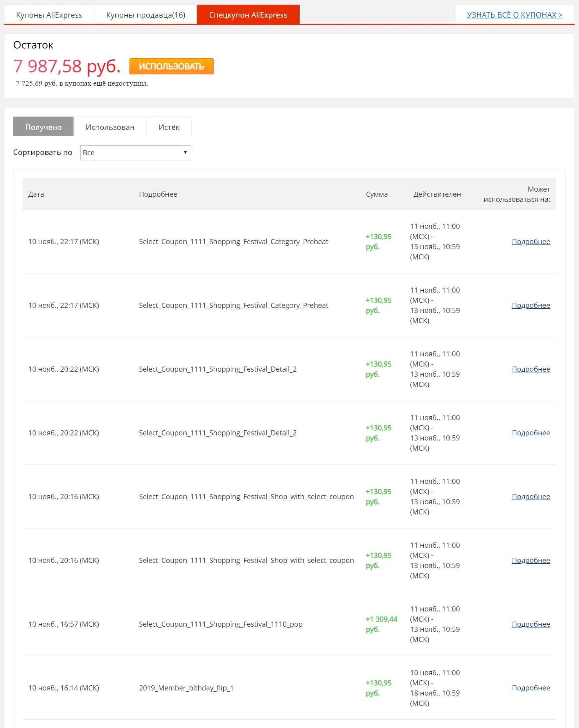Open the УЗНАТЬ ВСЁ О КУПОНАХ link
579x728 pixels.
tap(514, 15)
